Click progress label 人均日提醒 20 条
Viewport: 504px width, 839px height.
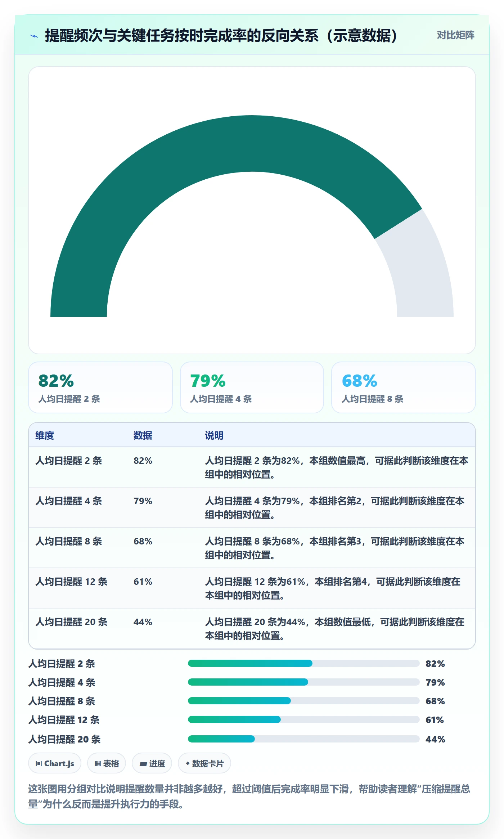(x=64, y=739)
